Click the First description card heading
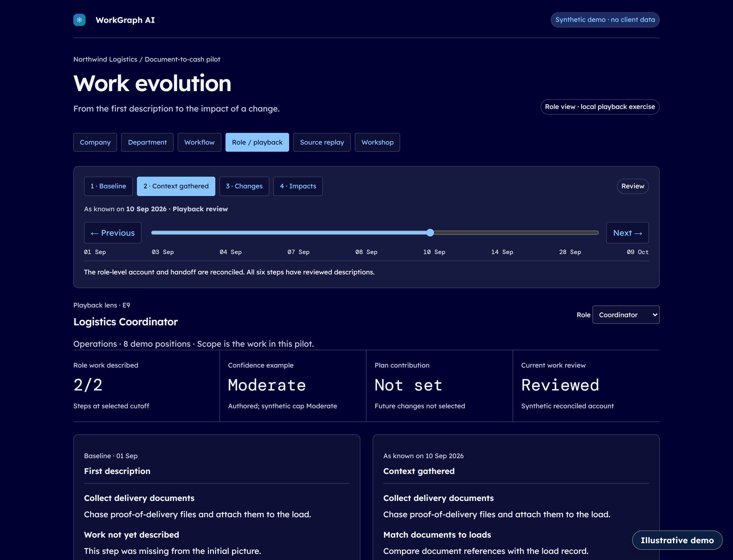The width and height of the screenshot is (733, 560). (117, 471)
